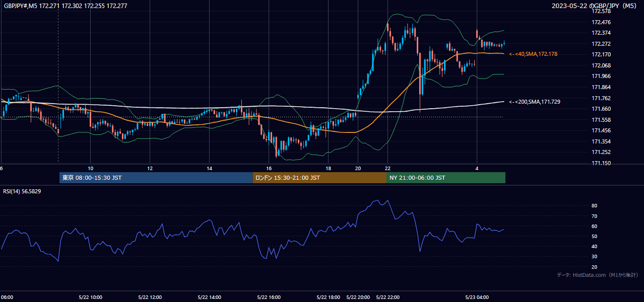Click price scale value 171.252
Screen dimensions: 644x302
pos(601,152)
